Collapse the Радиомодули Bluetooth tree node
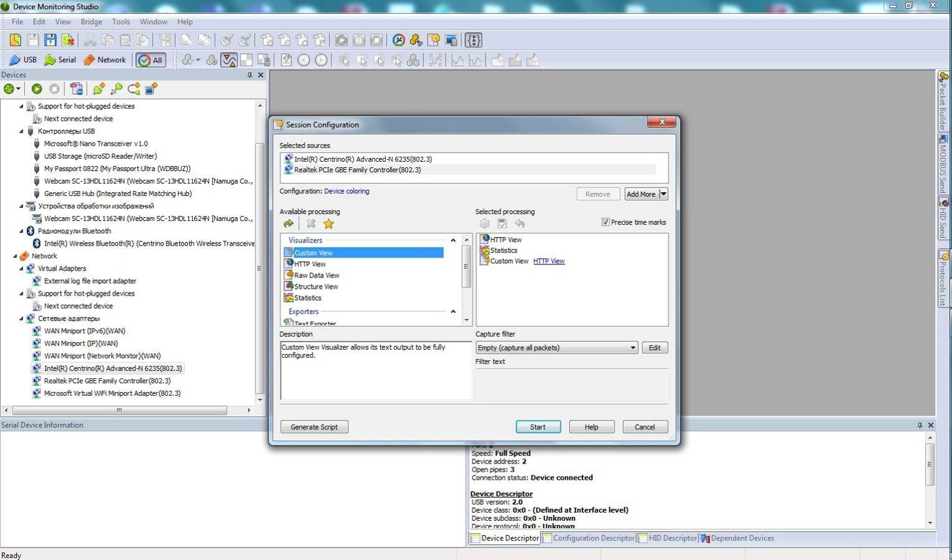This screenshot has height=560, width=952. tap(21, 231)
